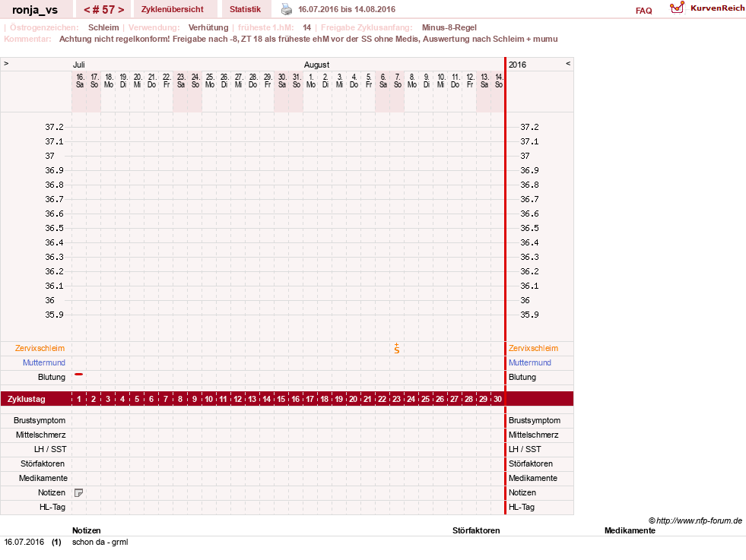Screen dimensions: 746x560
Task: Open the KurvenReich text link
Action: pyautogui.click(x=717, y=8)
